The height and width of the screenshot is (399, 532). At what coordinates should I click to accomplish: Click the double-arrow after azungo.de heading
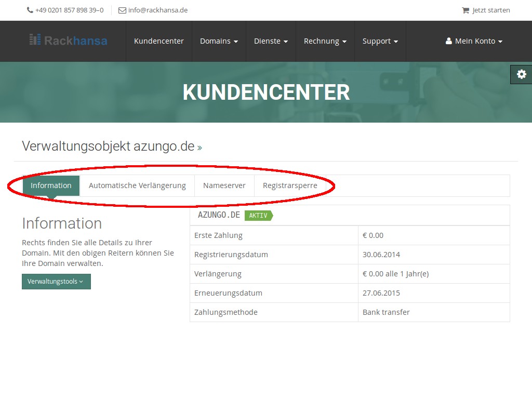point(199,148)
